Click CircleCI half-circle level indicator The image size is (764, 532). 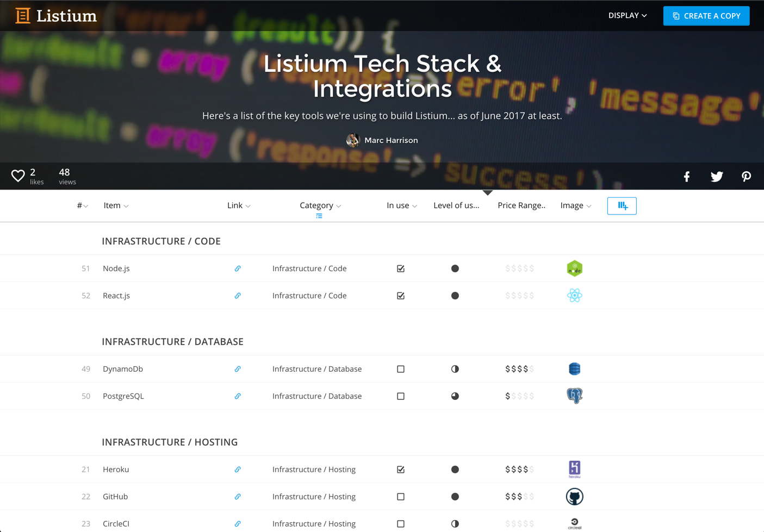point(455,524)
